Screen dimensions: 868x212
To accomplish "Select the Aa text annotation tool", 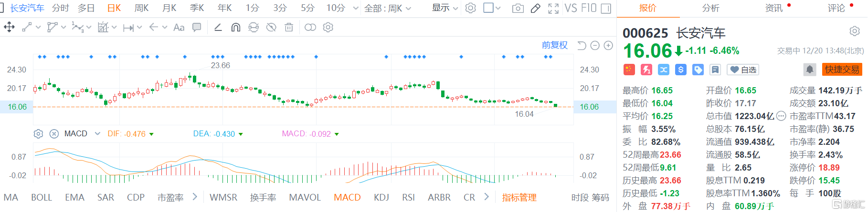I will point(179,28).
